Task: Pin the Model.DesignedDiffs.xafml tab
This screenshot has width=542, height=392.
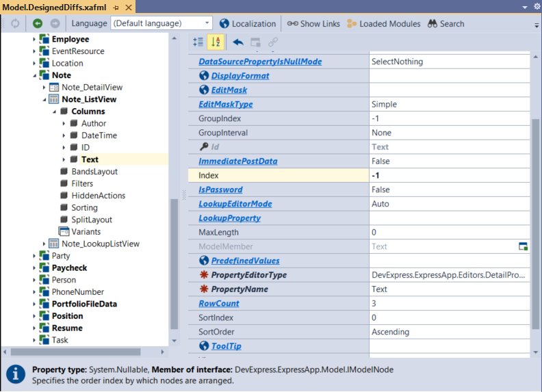Action: click(x=116, y=8)
